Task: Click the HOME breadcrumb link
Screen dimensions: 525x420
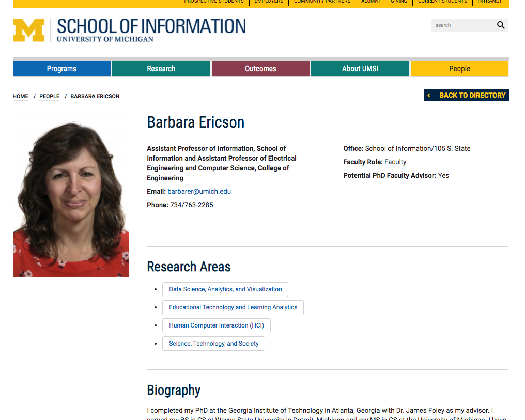Action: click(x=21, y=97)
